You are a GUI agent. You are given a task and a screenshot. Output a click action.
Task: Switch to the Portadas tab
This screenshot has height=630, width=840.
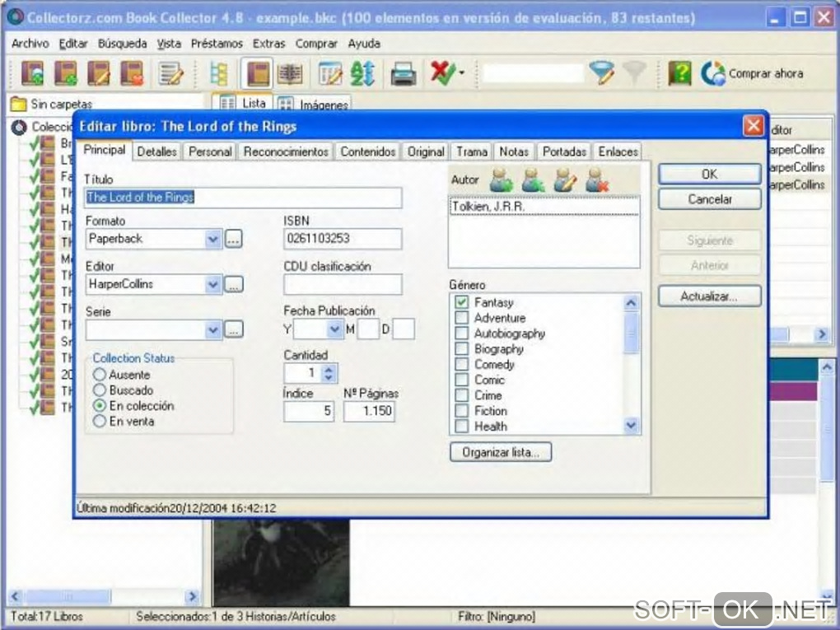564,152
